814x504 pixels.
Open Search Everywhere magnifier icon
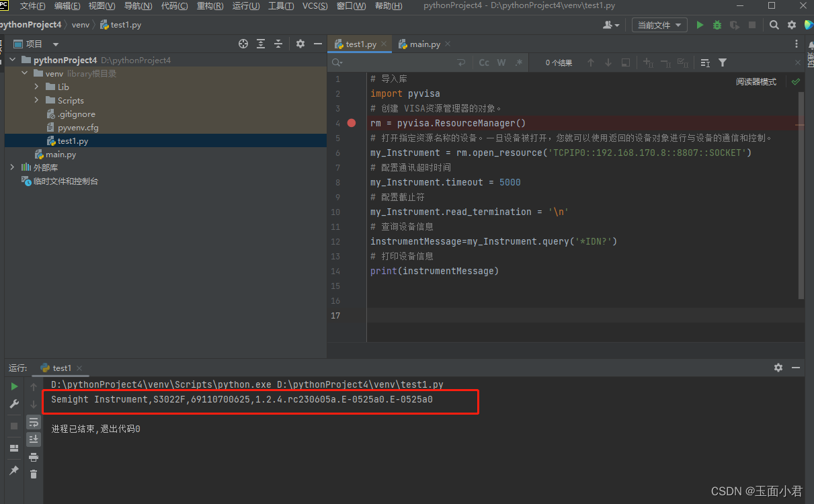(774, 25)
